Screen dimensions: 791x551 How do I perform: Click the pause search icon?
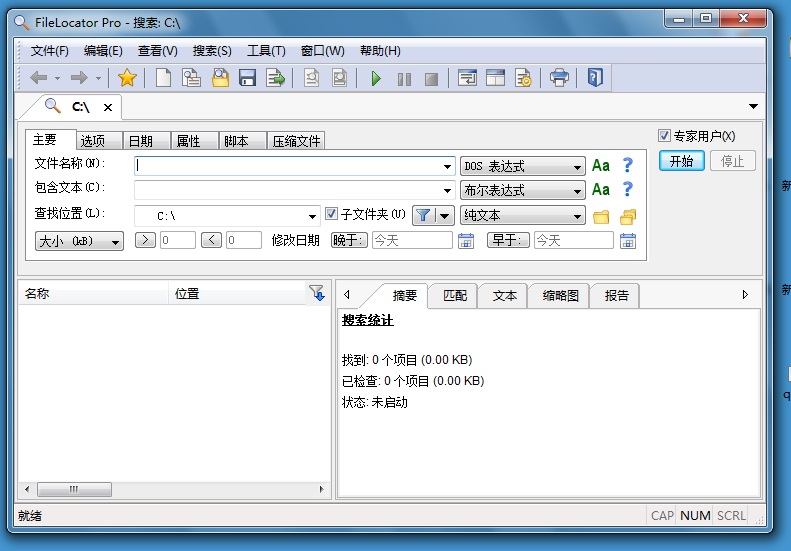[x=404, y=79]
